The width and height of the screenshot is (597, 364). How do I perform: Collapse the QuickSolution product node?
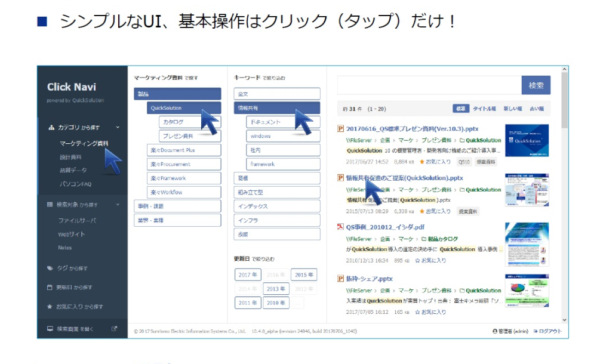pos(184,108)
